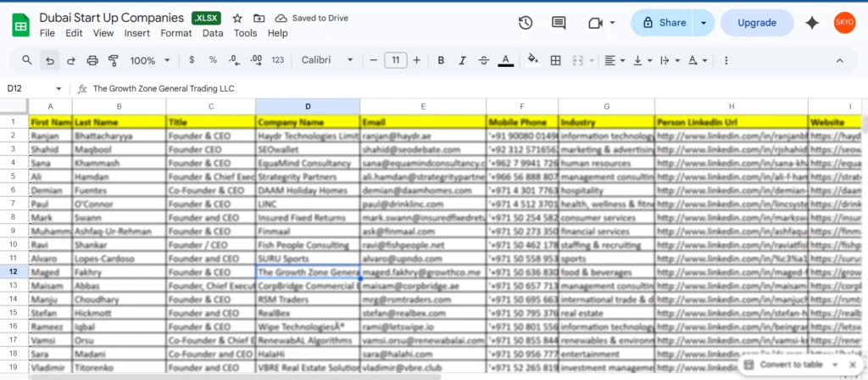Close the Convert to table popup
Screen dimensions: 868x380
point(853,365)
